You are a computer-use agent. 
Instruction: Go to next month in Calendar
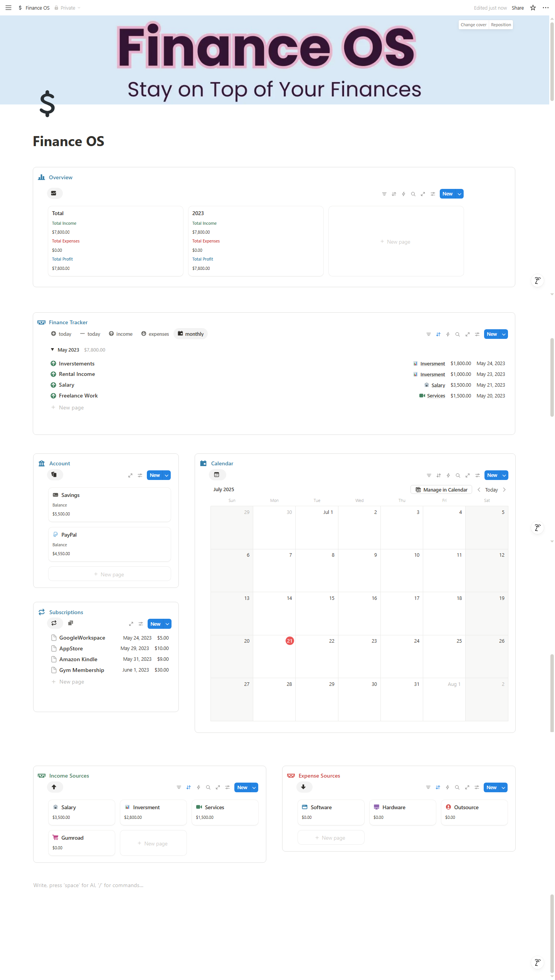(504, 490)
